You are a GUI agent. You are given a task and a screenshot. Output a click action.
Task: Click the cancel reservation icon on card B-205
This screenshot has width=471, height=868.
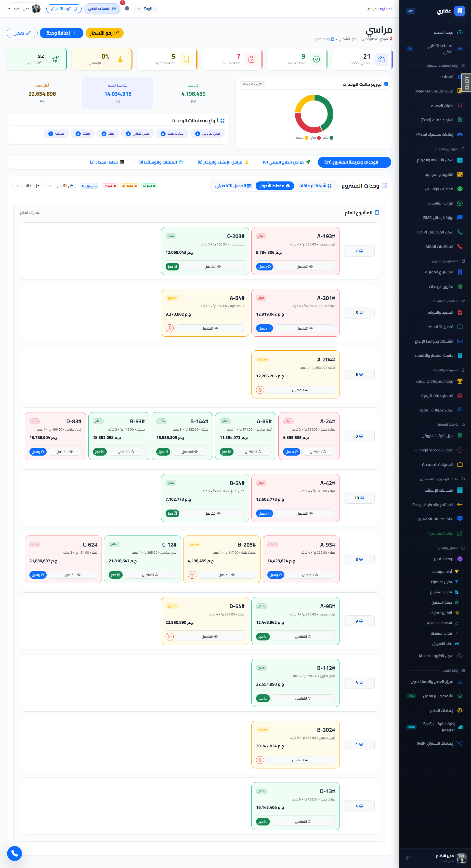point(192,575)
